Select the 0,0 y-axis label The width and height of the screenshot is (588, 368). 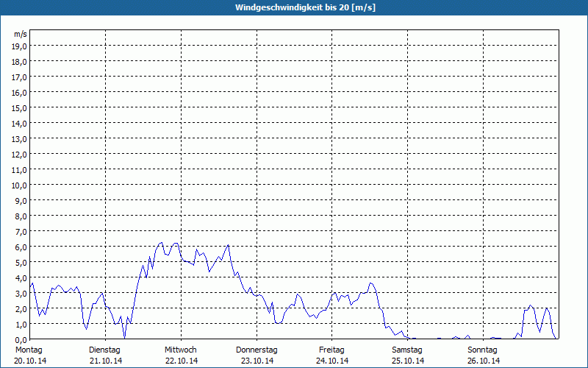[x=21, y=340]
